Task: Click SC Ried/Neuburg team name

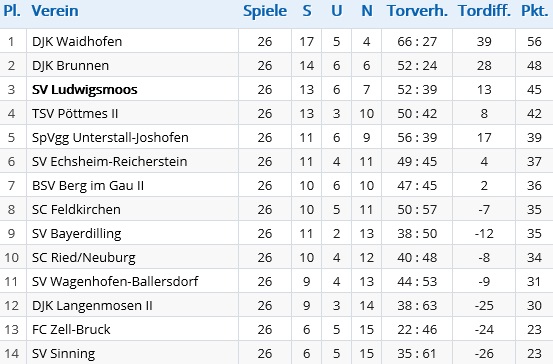Action: pyautogui.click(x=84, y=257)
